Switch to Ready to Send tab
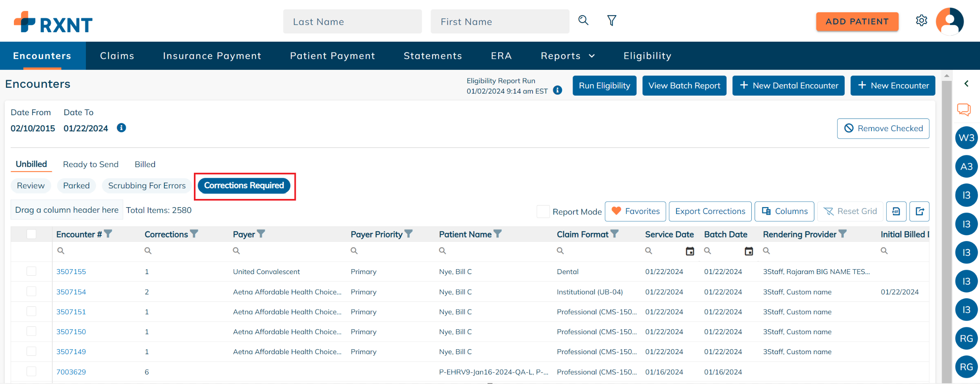980x384 pixels. [91, 164]
